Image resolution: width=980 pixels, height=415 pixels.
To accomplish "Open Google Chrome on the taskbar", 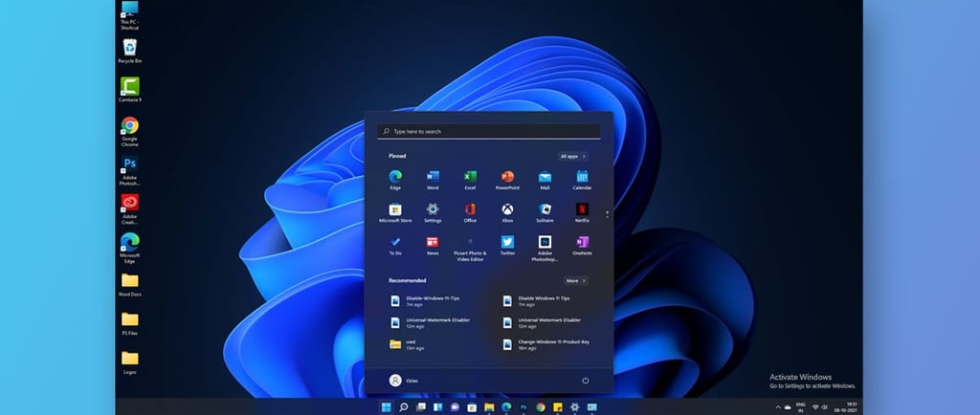I will [540, 407].
